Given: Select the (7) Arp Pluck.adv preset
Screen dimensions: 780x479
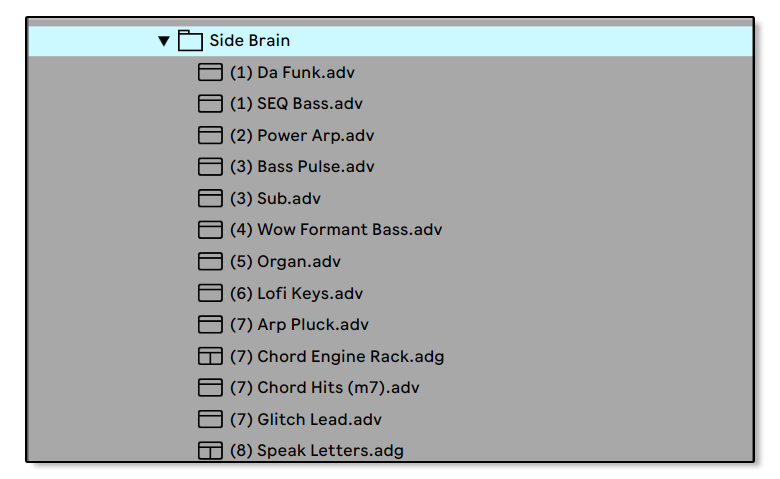Looking at the screenshot, I should pos(299,325).
